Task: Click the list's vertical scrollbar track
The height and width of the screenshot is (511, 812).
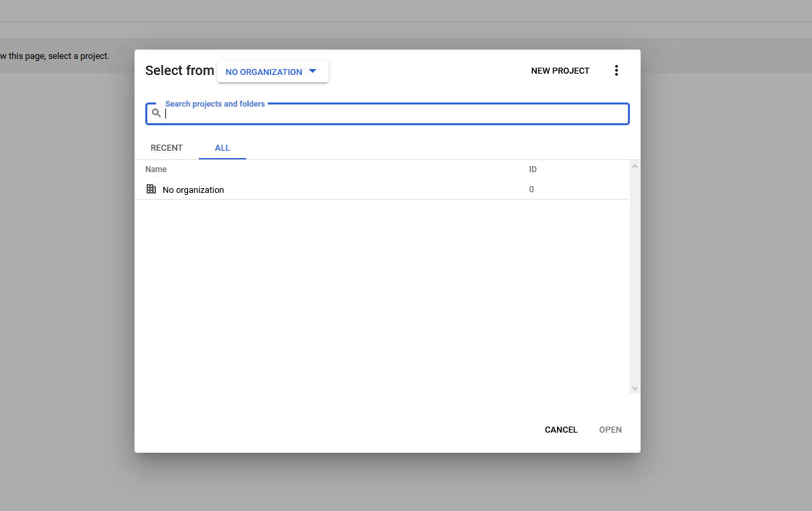Action: click(x=635, y=277)
